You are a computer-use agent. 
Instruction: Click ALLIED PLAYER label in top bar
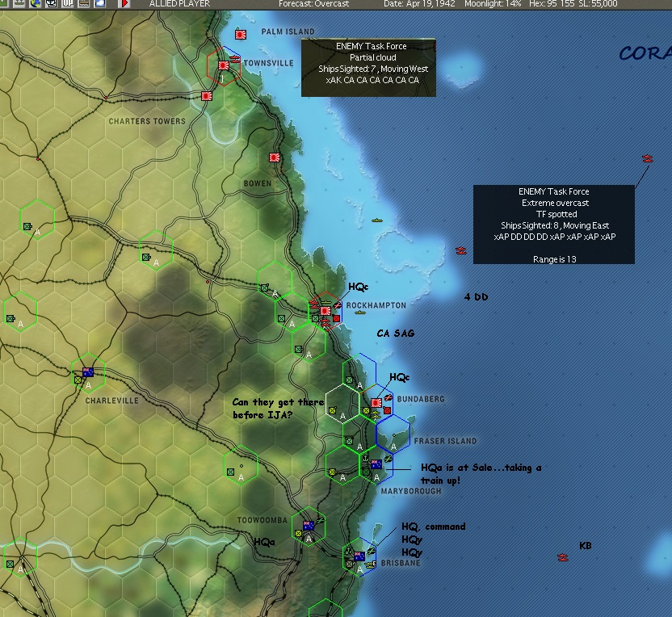179,4
